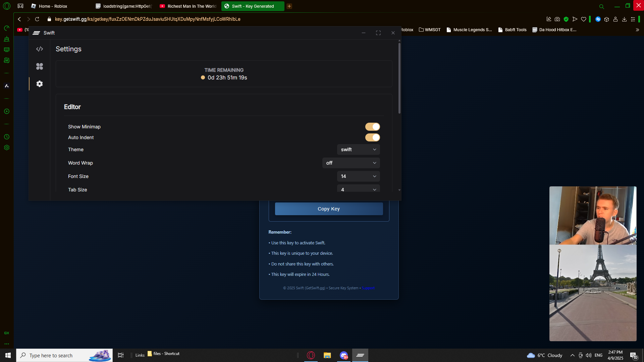This screenshot has height=362, width=644.
Task: Open the profile account icon in toolbar
Action: click(x=615, y=19)
